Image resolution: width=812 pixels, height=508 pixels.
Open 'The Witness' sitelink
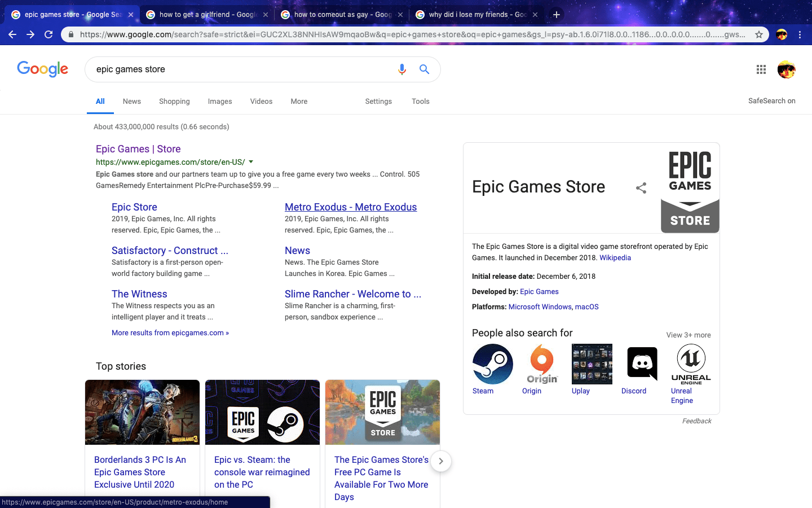point(139,294)
